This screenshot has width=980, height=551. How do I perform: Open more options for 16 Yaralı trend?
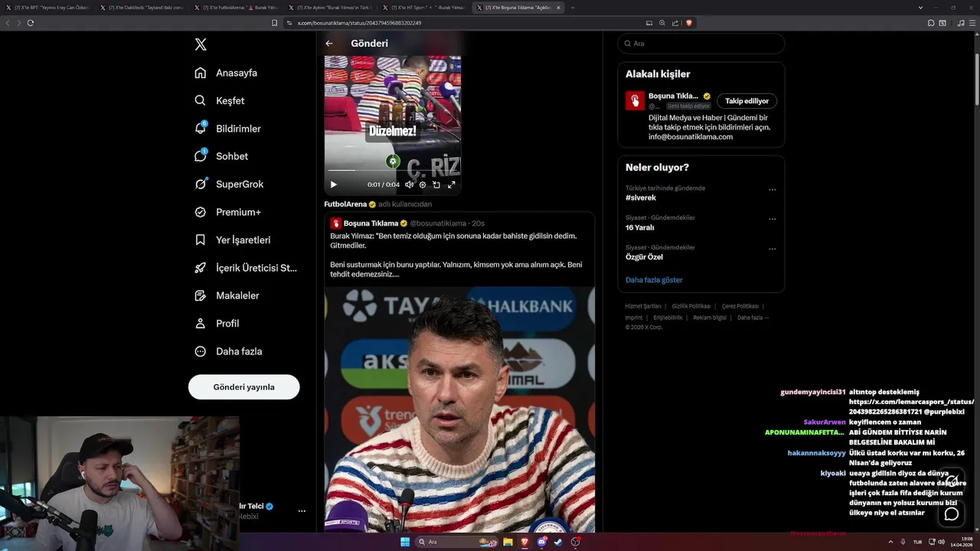coord(772,219)
